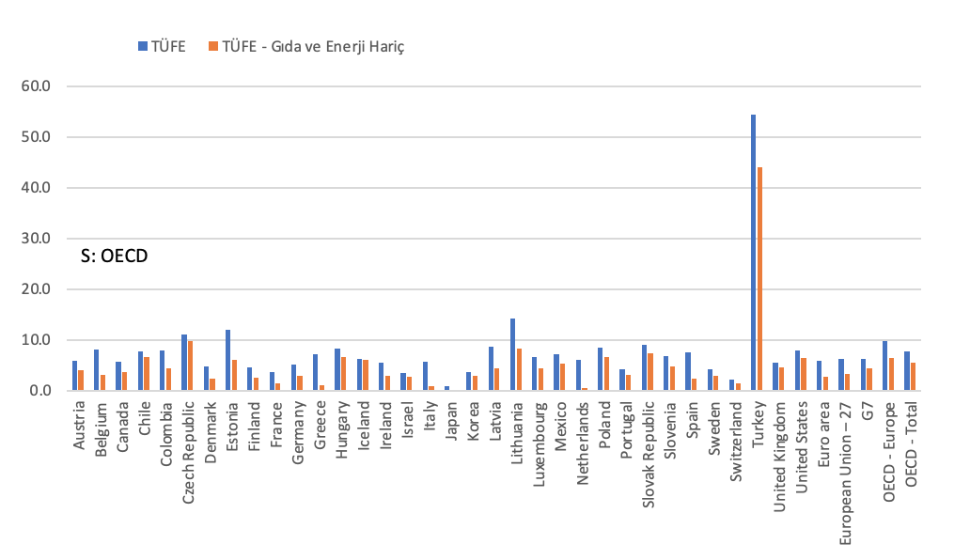Viewport: 970px width, 560px height.
Task: Click the blue TÜFE legend swatch
Action: point(143,45)
